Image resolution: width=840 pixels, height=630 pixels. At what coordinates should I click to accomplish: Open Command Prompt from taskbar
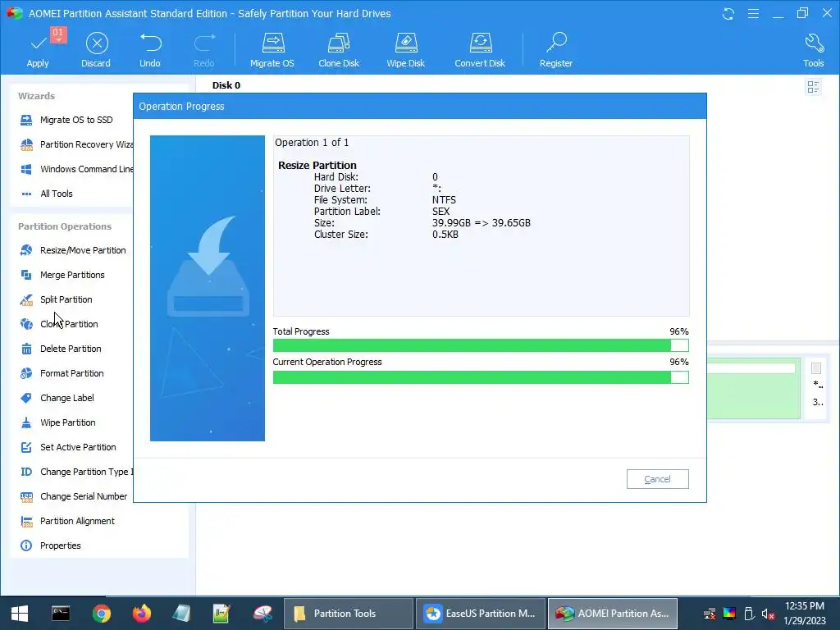click(x=61, y=614)
